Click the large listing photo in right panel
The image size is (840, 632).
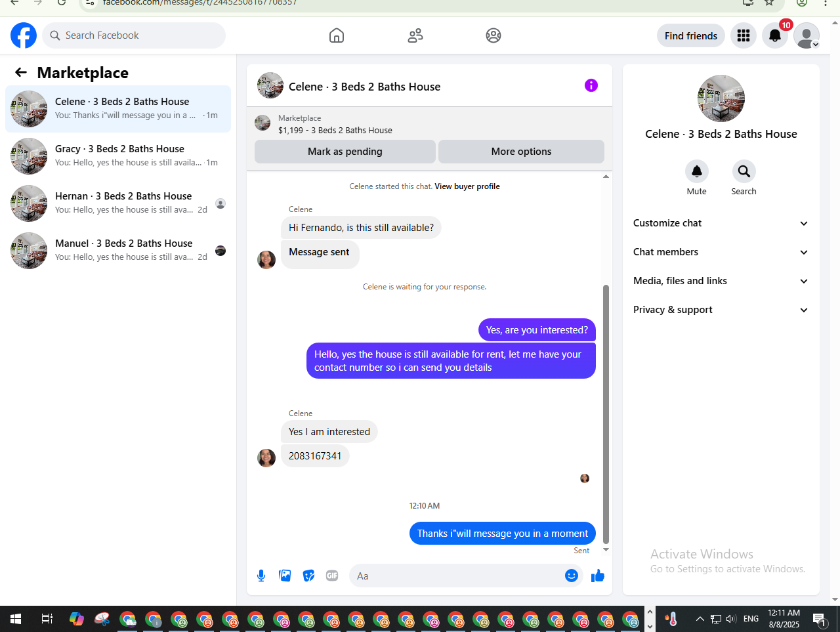(x=721, y=98)
